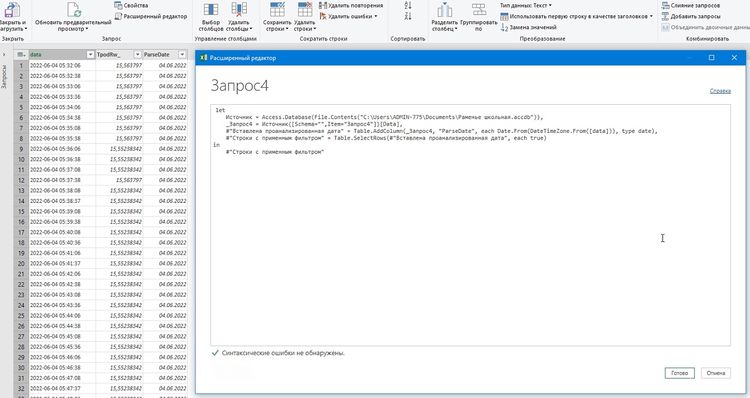
Task: Select row number 1 in grid
Action: (x=21, y=66)
